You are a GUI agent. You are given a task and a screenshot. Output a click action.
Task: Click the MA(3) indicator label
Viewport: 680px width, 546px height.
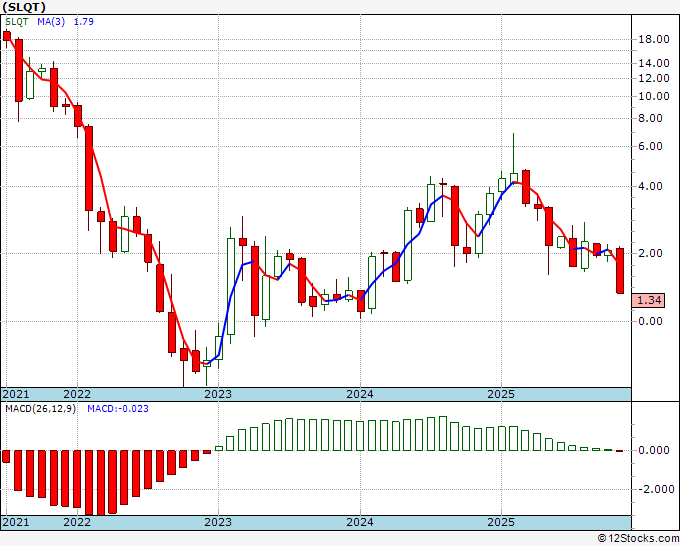[x=51, y=22]
